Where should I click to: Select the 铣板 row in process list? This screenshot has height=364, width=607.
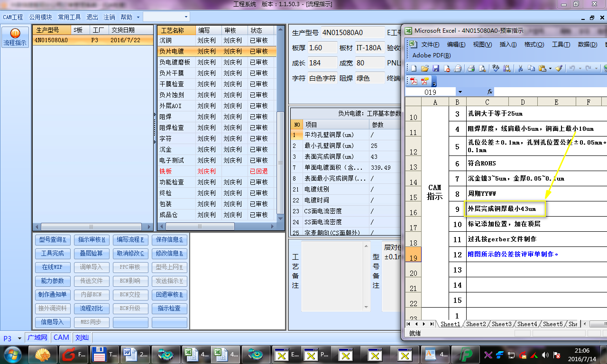click(x=217, y=171)
